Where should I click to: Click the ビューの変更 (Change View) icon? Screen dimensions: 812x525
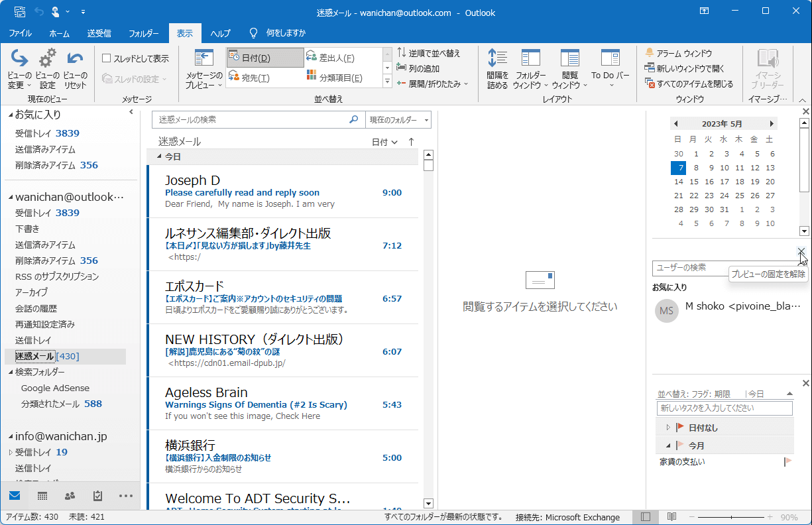click(20, 69)
